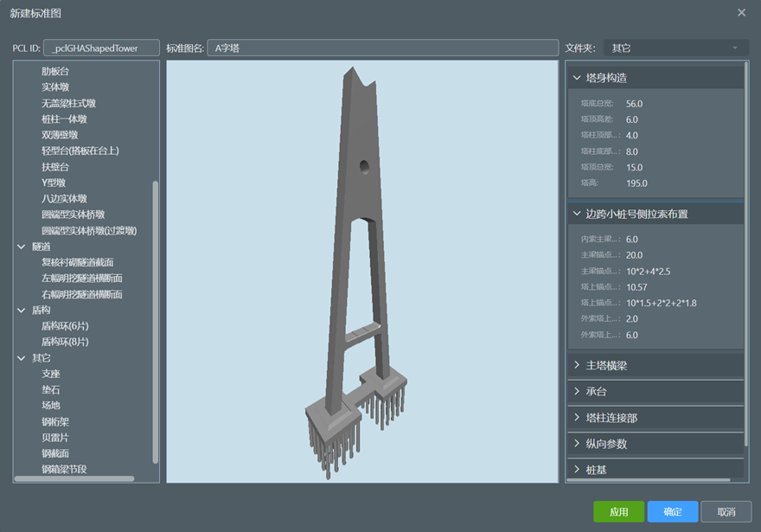761x532 pixels.
Task: Select 垫石 in the tree
Action: click(51, 390)
